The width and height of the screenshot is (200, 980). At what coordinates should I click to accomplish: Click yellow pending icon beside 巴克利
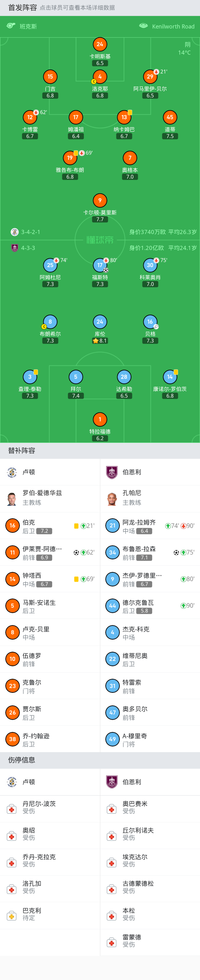[x=12, y=916]
